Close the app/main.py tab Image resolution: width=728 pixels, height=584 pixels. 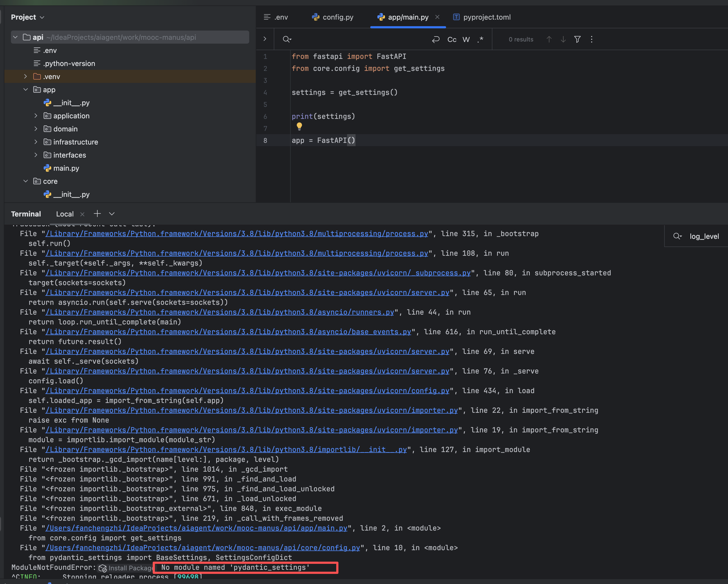(x=437, y=17)
